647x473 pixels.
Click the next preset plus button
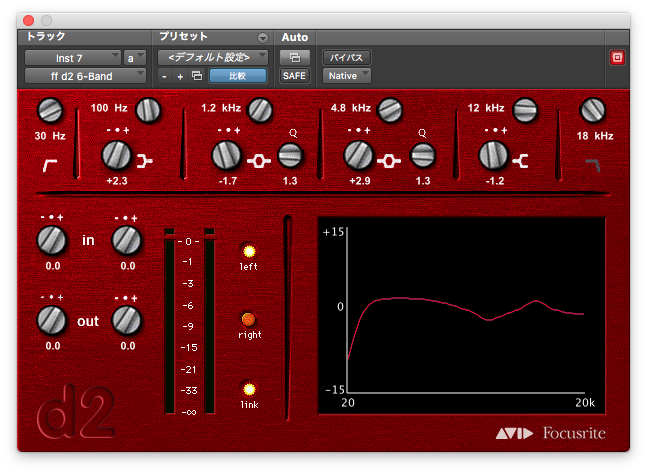pyautogui.click(x=180, y=76)
